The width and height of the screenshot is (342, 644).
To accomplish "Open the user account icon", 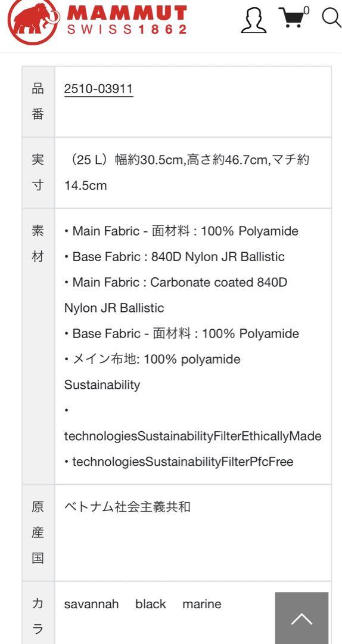I will (x=253, y=19).
